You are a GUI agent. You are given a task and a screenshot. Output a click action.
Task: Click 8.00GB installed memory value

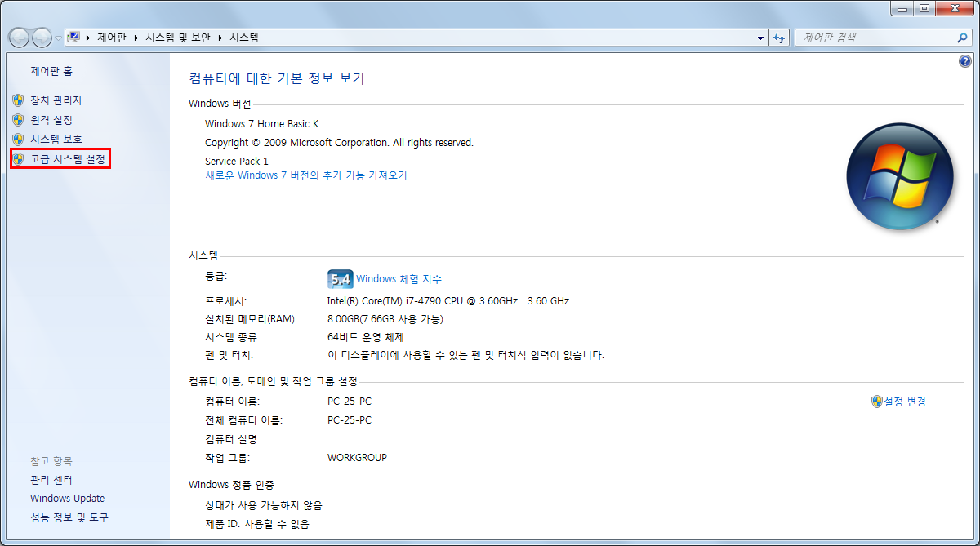(385, 319)
